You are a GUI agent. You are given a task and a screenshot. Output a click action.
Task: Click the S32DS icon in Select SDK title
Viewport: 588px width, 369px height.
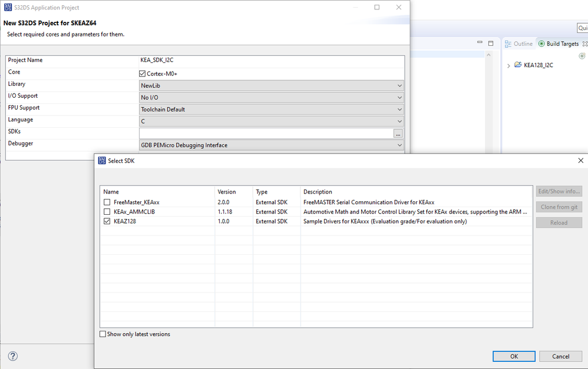click(x=101, y=160)
